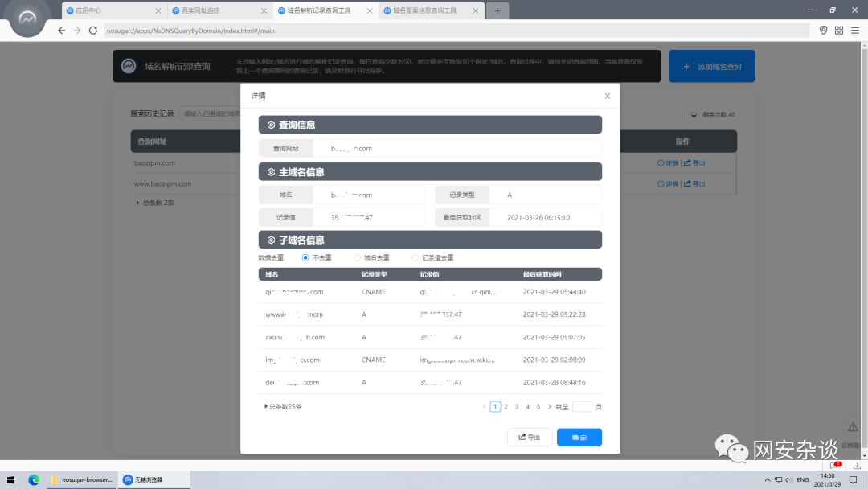The height and width of the screenshot is (489, 868).
Task: Go to page 2 of subdomain results
Action: pos(506,406)
